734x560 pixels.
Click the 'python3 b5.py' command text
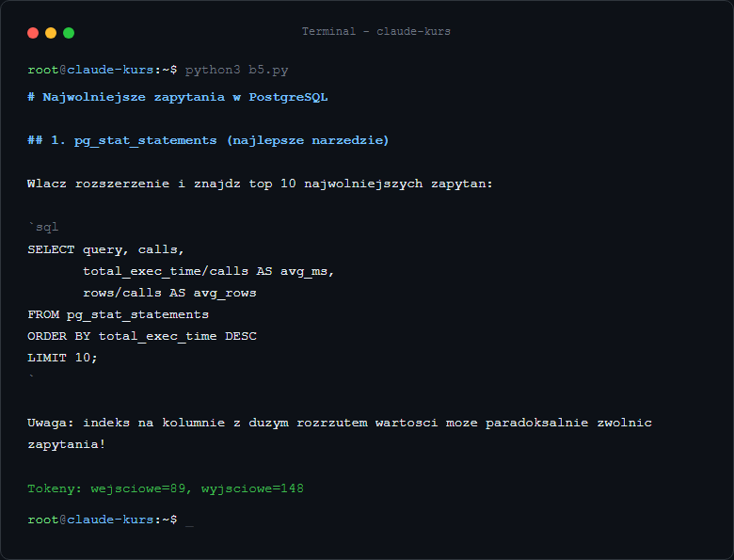pyautogui.click(x=236, y=70)
